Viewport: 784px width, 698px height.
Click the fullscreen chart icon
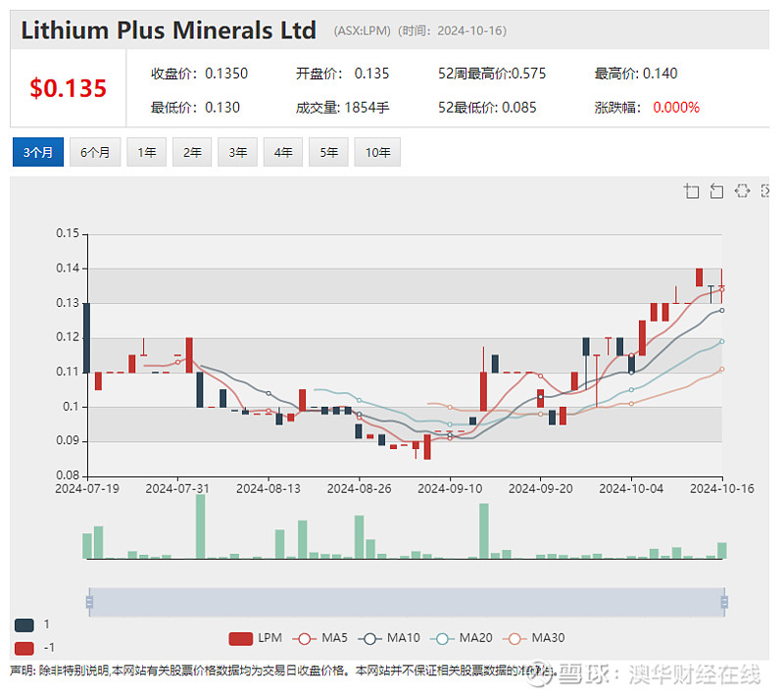[x=765, y=191]
